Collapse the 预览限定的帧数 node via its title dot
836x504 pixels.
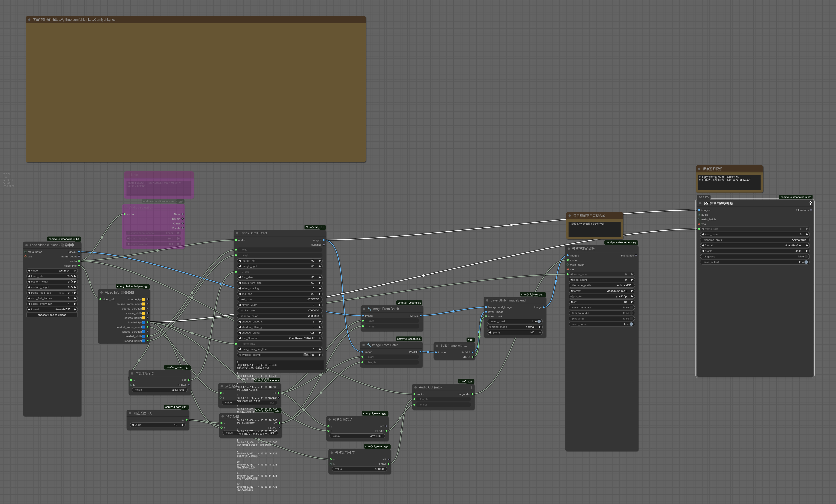569,249
